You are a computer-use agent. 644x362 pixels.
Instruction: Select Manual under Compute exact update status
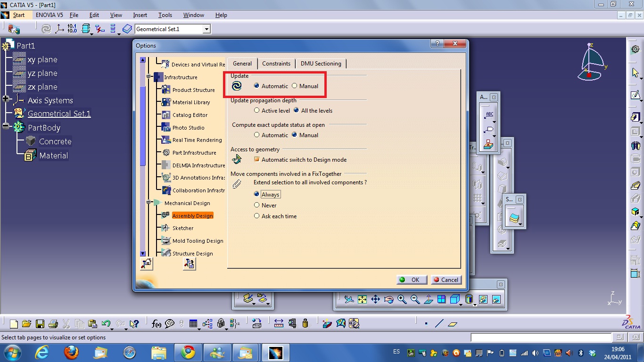pyautogui.click(x=294, y=135)
